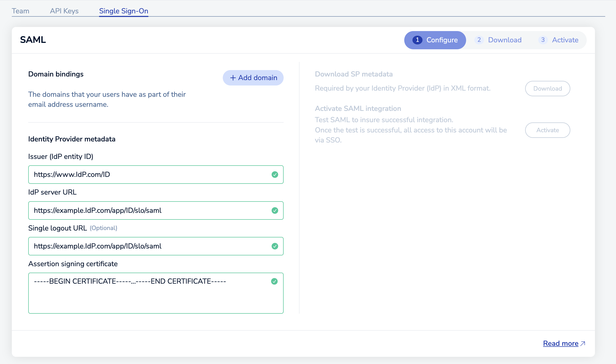This screenshot has height=364, width=616.
Task: Click checkmark icon in certificate textarea
Action: tap(274, 281)
